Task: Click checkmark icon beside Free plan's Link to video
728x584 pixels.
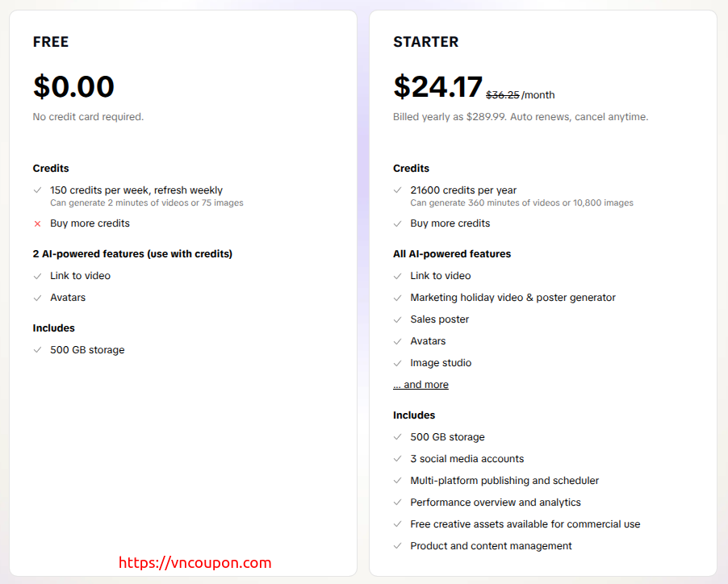Action: coord(37,276)
